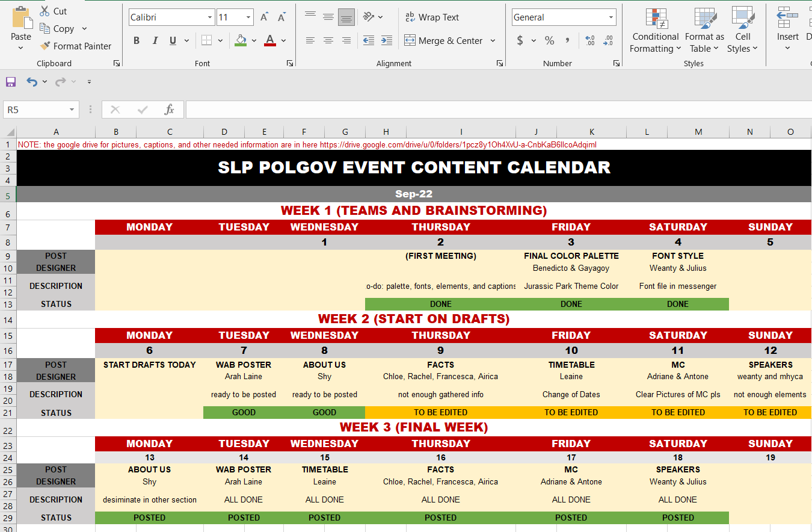Screen dimensions: 812x532
Task: Select the WEEK 2 (START ON DRAFTS) heading
Action: [x=414, y=319]
